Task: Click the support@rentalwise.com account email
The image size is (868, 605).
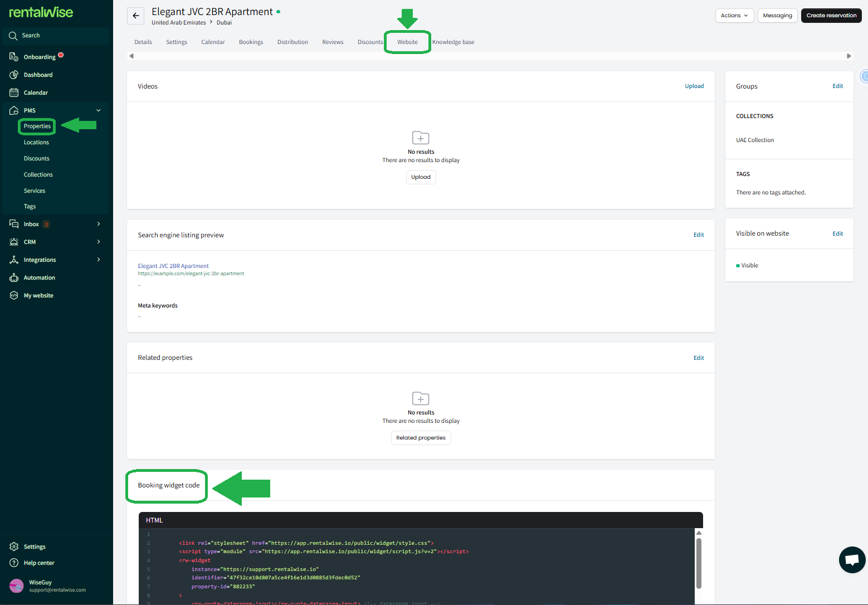Action: (x=57, y=590)
